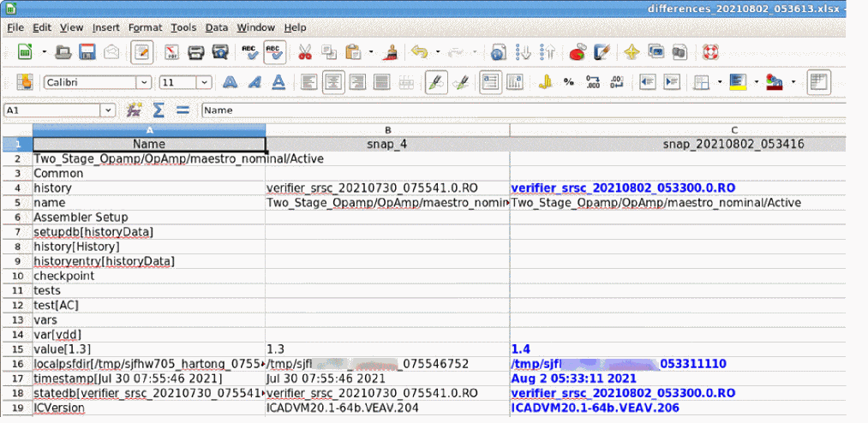Insert a chart using the pie icon
This screenshot has height=423, width=868.
click(x=578, y=52)
